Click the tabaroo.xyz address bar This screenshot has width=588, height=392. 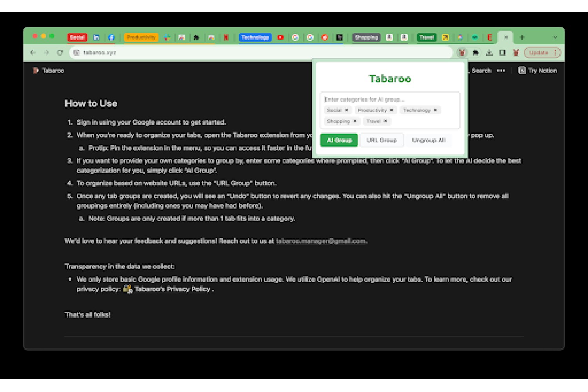(x=261, y=53)
